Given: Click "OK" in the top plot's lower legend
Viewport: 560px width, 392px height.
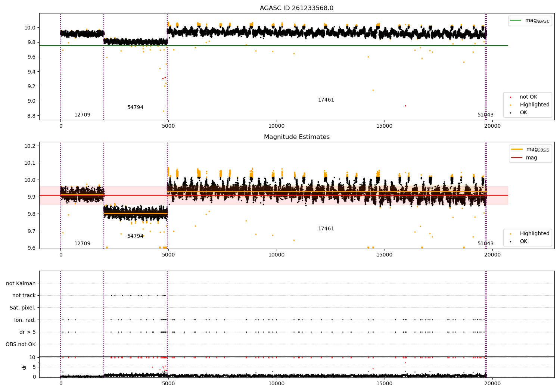Looking at the screenshot, I should coord(523,113).
